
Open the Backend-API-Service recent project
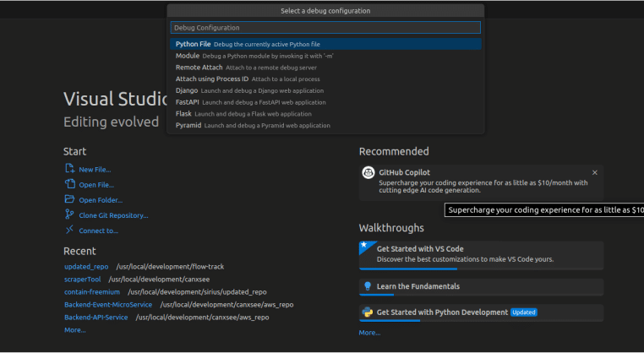click(x=96, y=318)
